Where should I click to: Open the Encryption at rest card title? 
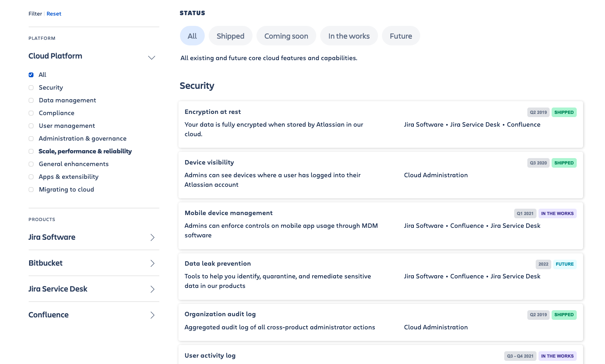click(x=213, y=112)
